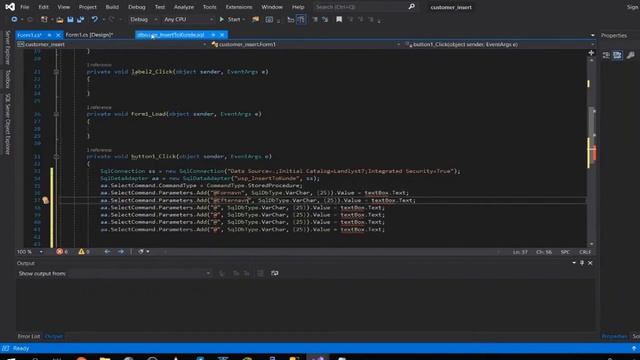Pin the Output panel
Image resolution: width=640 pixels, height=360 pixels.
point(582,263)
